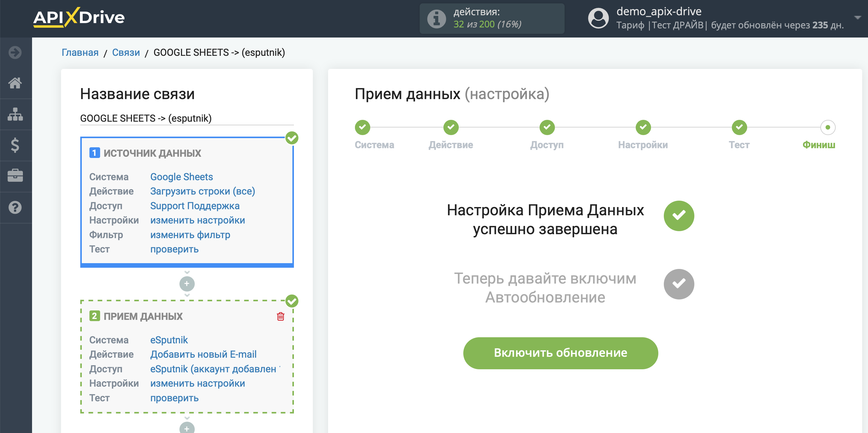Click the APIXDrive logo
Viewport: 868px width, 433px height.
click(79, 17)
